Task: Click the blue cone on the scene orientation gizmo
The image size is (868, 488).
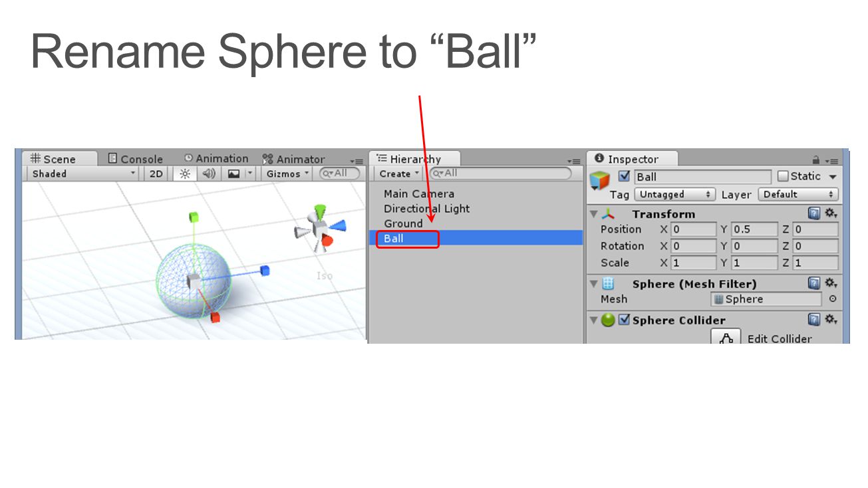Action: click(x=337, y=226)
